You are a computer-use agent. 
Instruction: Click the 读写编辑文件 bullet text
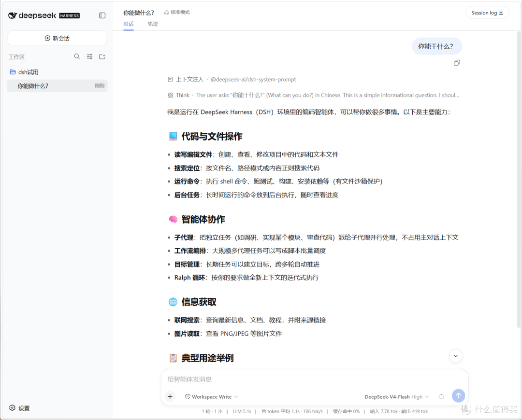256,154
